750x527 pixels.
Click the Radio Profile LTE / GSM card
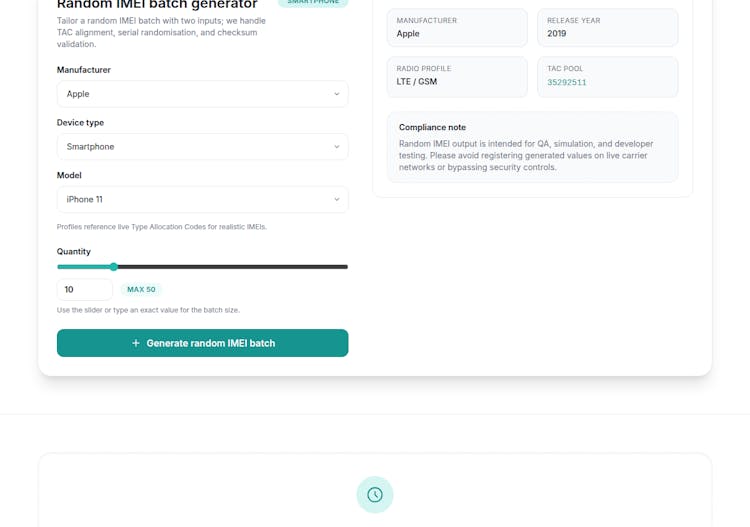(457, 76)
